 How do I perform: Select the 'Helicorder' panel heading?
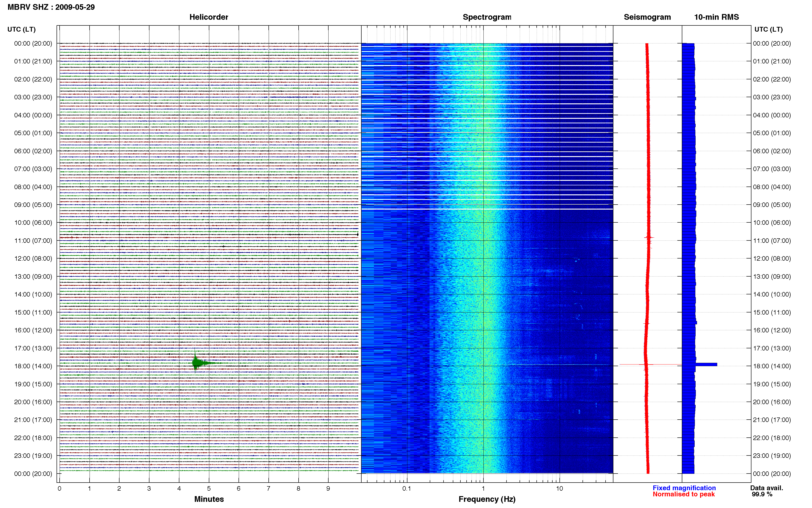pyautogui.click(x=209, y=17)
